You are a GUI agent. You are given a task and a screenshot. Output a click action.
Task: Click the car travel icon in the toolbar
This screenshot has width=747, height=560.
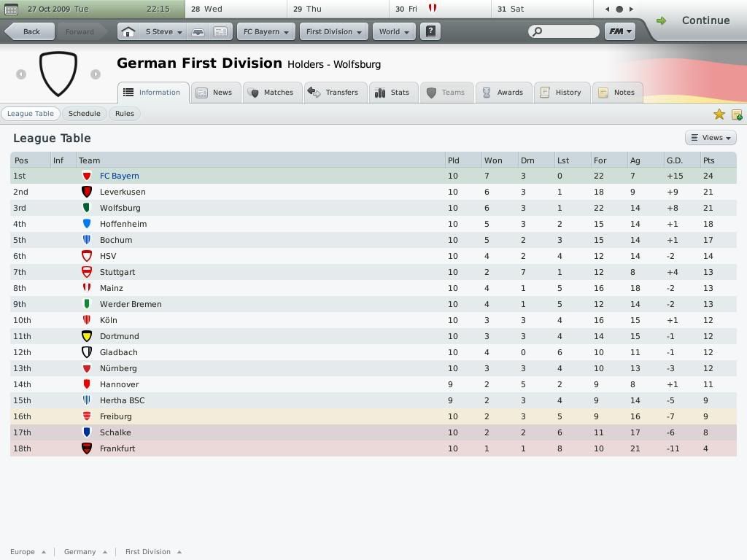198,32
